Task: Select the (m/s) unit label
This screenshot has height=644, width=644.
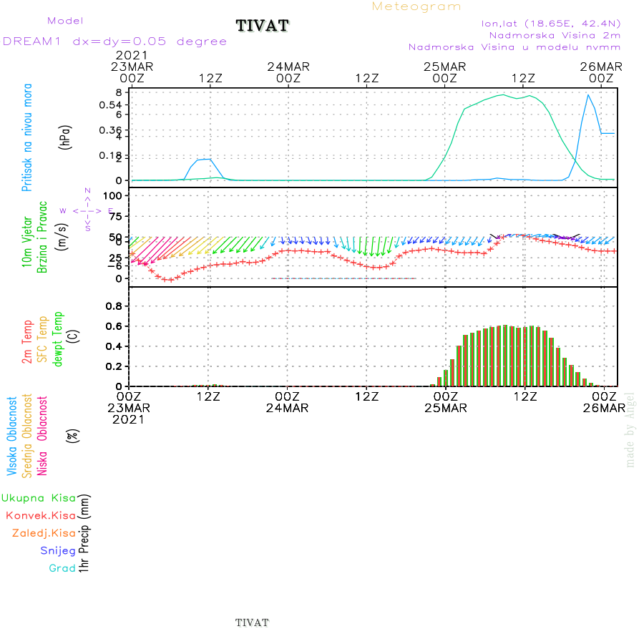Action: [x=62, y=237]
